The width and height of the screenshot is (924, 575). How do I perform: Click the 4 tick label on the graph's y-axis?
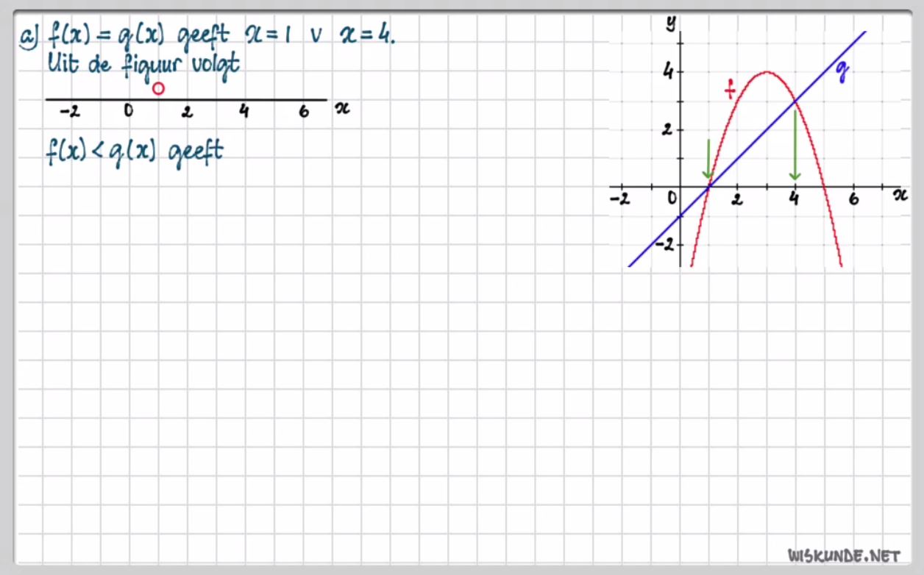(x=668, y=72)
